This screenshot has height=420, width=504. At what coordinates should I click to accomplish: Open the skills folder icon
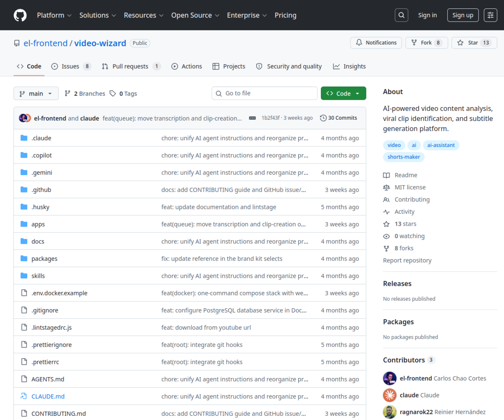tap(24, 275)
